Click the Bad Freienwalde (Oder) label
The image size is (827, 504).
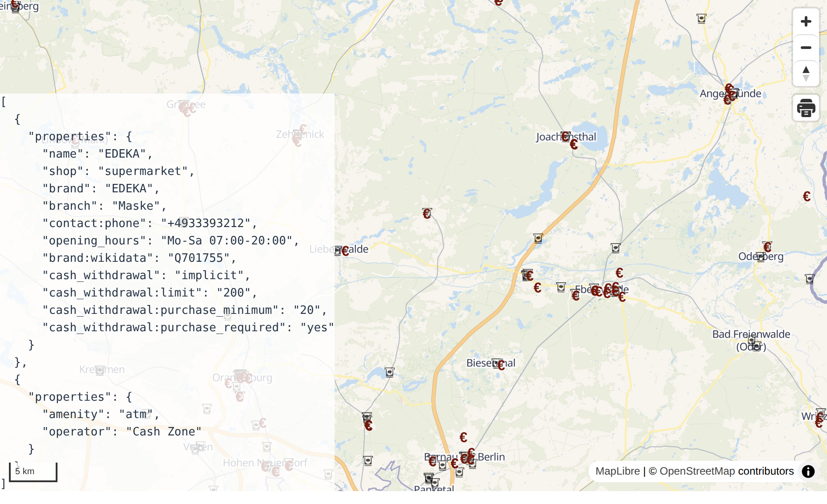coord(751,334)
